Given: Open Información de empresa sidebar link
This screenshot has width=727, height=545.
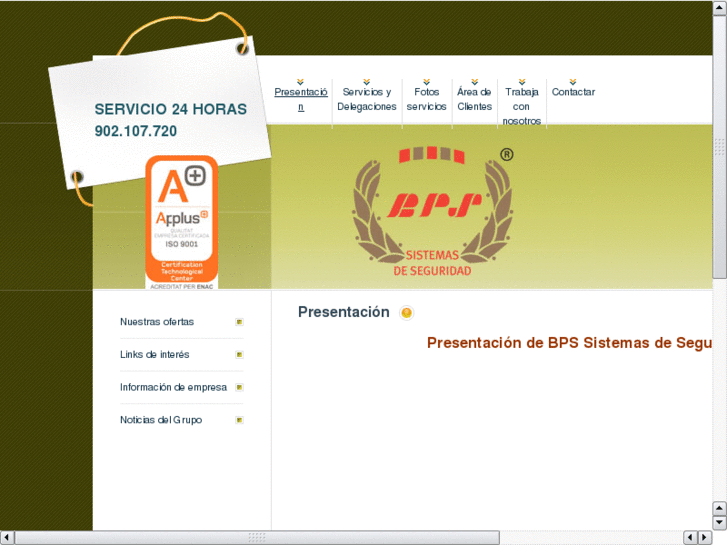Looking at the screenshot, I should pyautogui.click(x=173, y=387).
